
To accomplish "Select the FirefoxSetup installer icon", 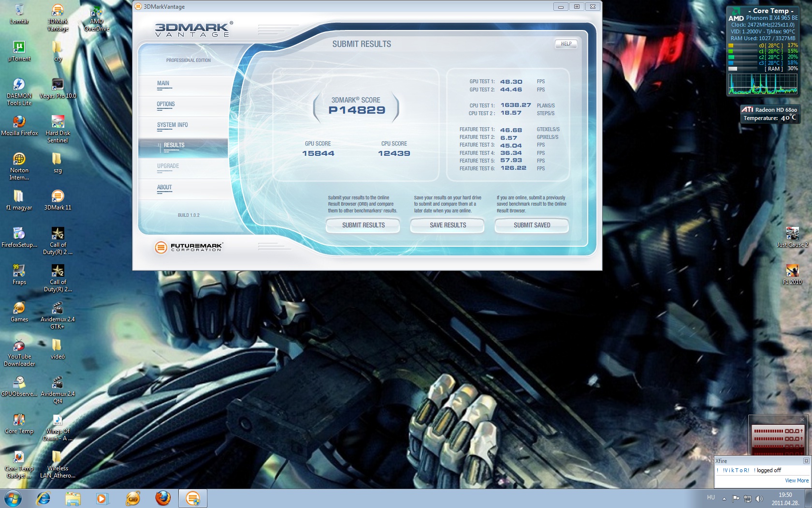I will [x=19, y=238].
